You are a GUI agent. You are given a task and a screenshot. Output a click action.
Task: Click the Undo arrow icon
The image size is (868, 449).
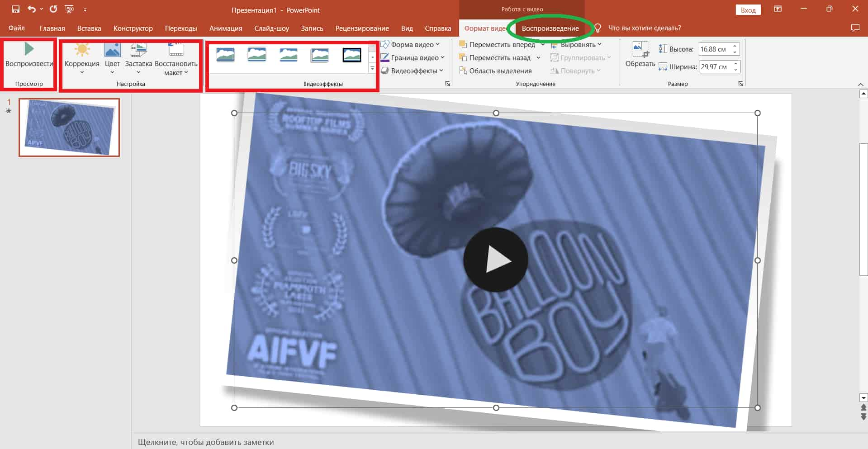point(32,9)
